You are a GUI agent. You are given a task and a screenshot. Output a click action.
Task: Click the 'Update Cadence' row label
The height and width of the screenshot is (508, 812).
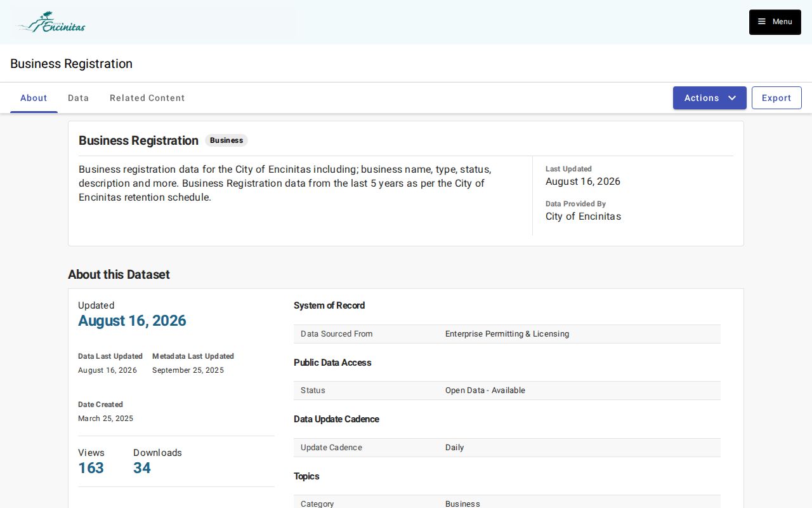(x=331, y=448)
